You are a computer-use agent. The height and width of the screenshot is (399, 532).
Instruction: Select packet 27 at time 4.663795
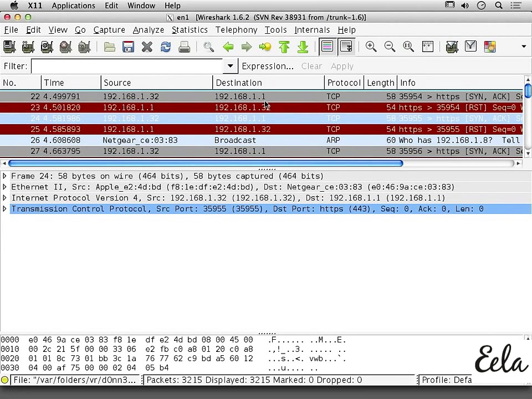coord(261,151)
